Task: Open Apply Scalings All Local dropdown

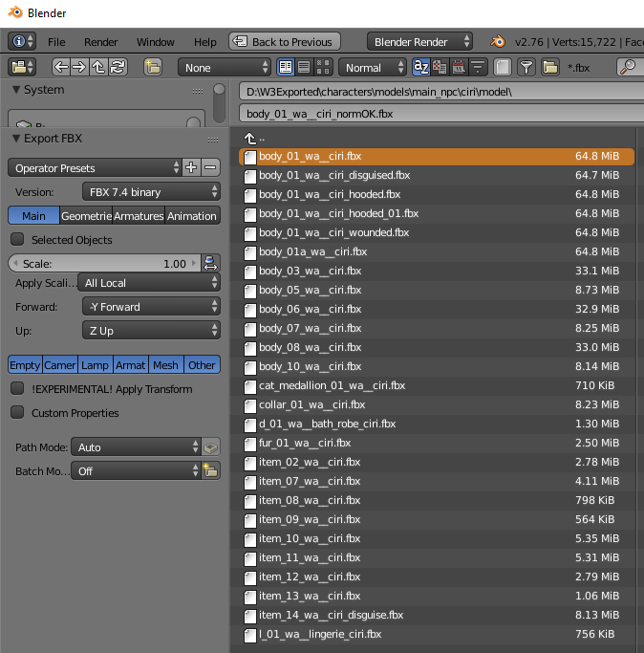Action: point(149,283)
